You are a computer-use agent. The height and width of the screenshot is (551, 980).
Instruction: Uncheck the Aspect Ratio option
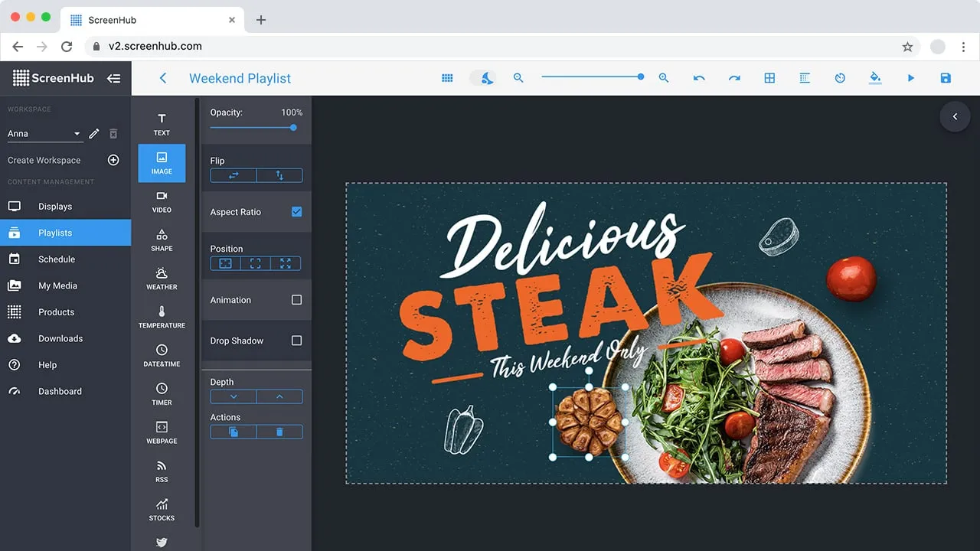click(x=296, y=212)
